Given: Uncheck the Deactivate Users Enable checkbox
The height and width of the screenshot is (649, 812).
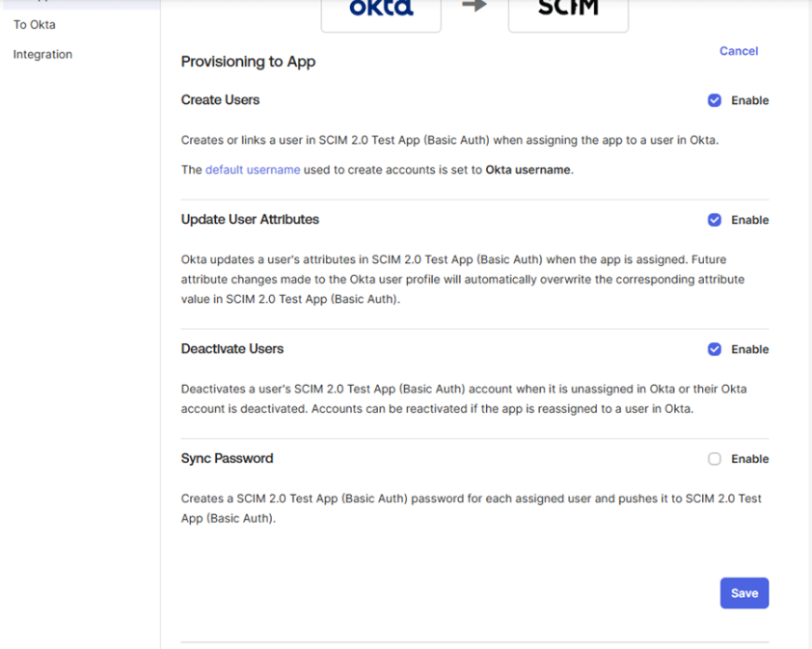Looking at the screenshot, I should (715, 350).
